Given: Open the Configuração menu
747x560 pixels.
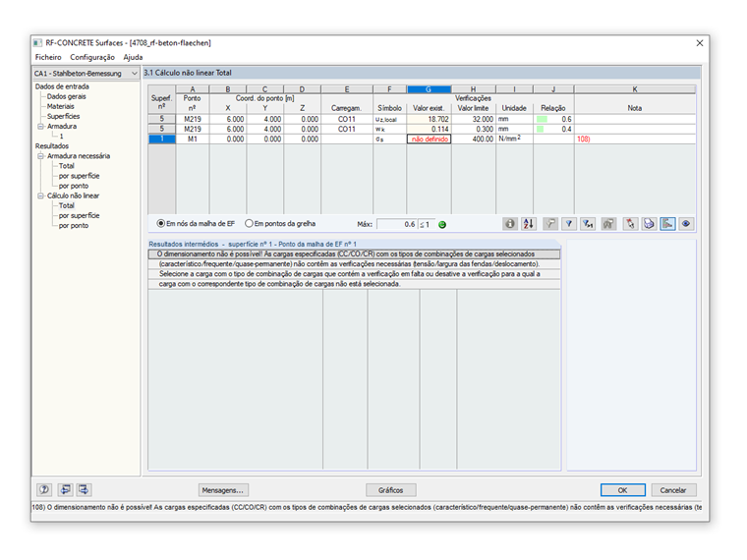Looking at the screenshot, I should point(92,57).
